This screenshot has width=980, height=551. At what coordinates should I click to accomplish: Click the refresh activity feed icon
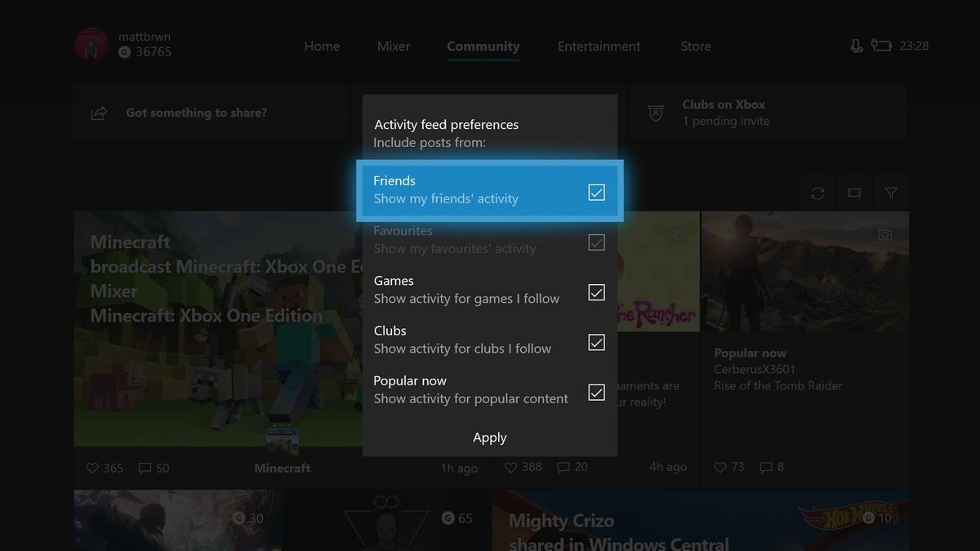[x=817, y=193]
